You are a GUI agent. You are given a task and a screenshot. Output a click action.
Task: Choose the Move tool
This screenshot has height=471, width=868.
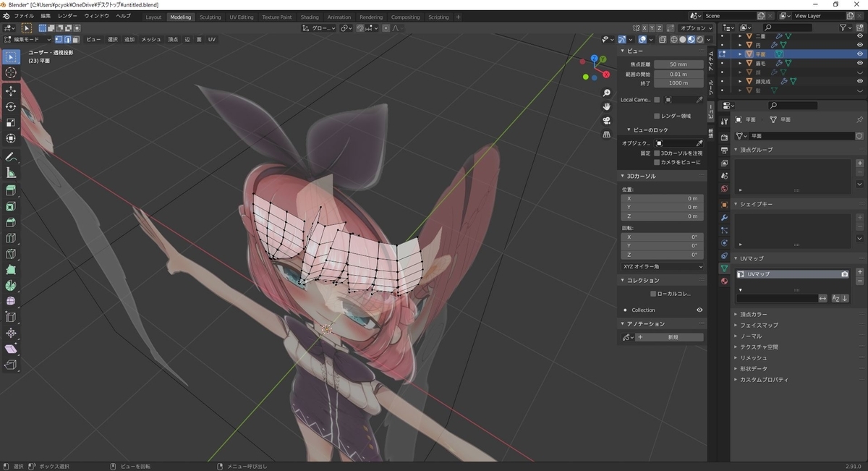point(11,90)
